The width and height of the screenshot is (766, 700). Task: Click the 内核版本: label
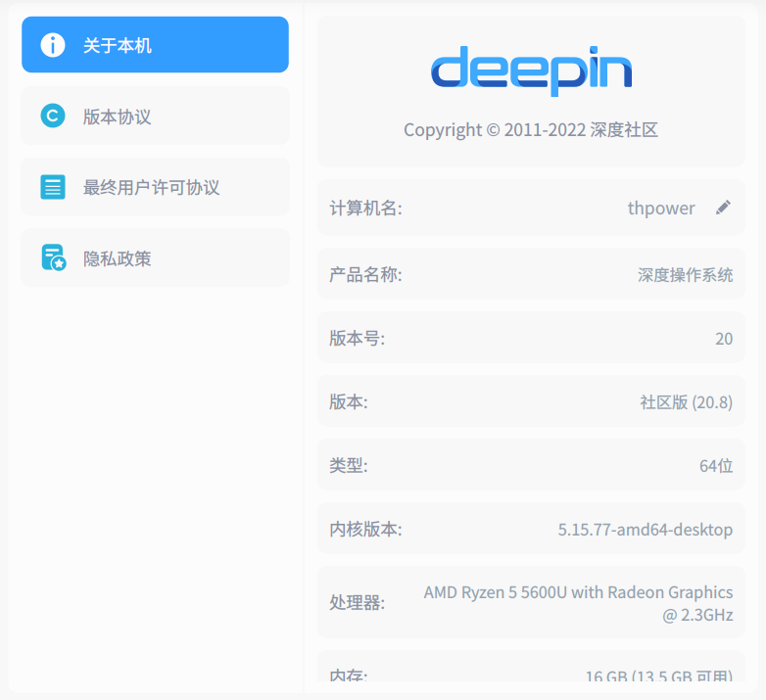tap(365, 529)
